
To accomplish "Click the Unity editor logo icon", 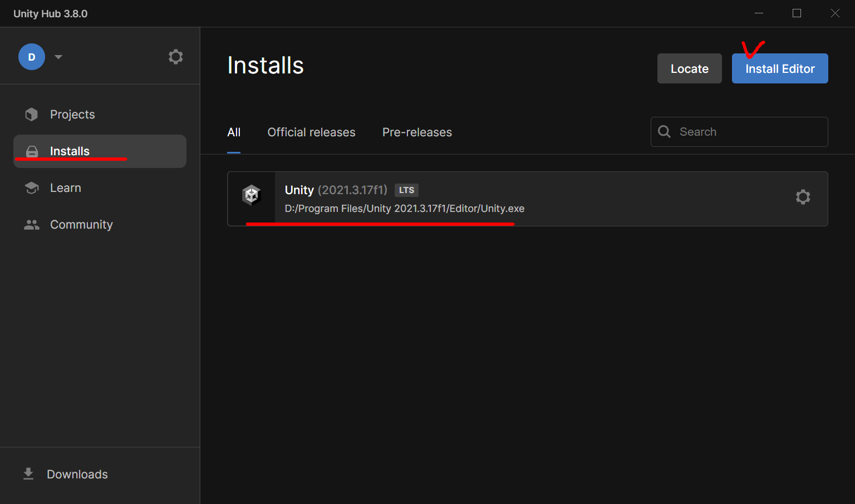I will coord(252,195).
